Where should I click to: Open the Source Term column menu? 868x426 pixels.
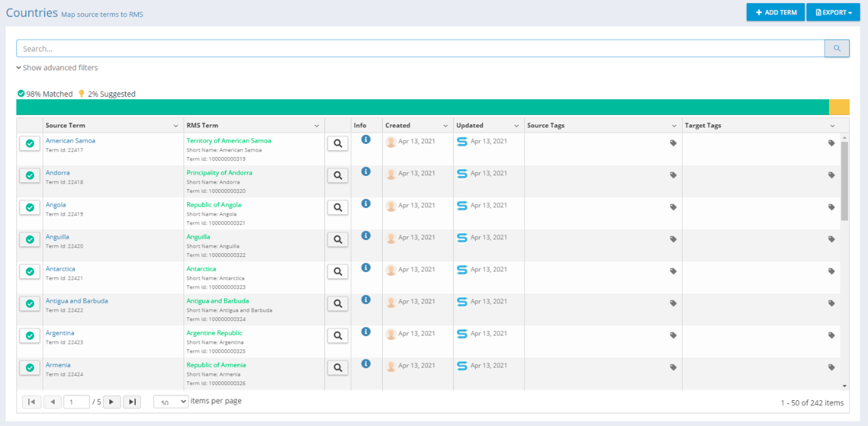pyautogui.click(x=176, y=126)
